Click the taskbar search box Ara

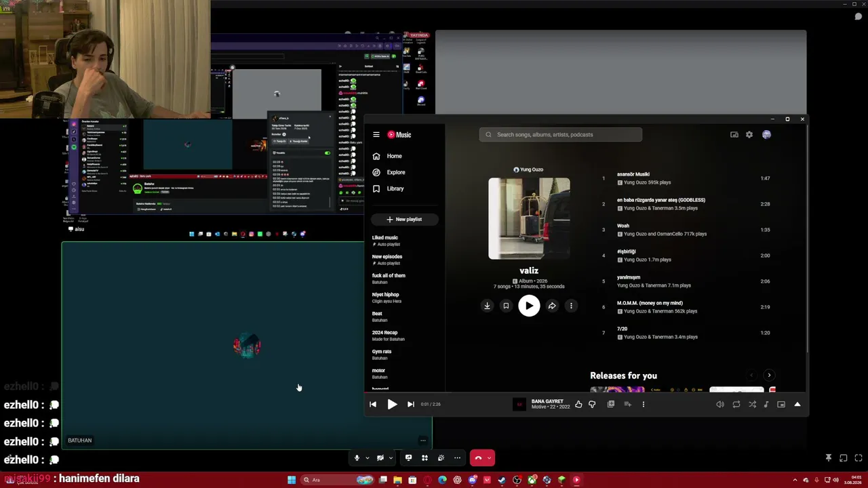(x=338, y=480)
